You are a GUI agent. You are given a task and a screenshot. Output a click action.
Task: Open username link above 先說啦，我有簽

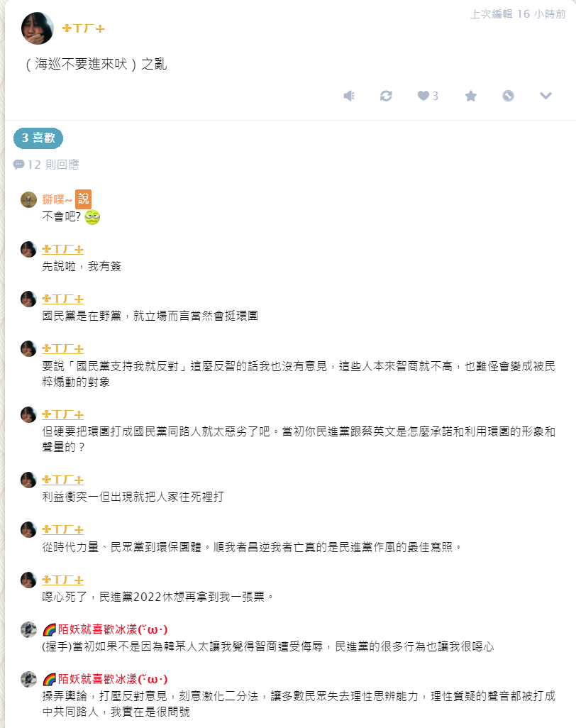point(62,249)
